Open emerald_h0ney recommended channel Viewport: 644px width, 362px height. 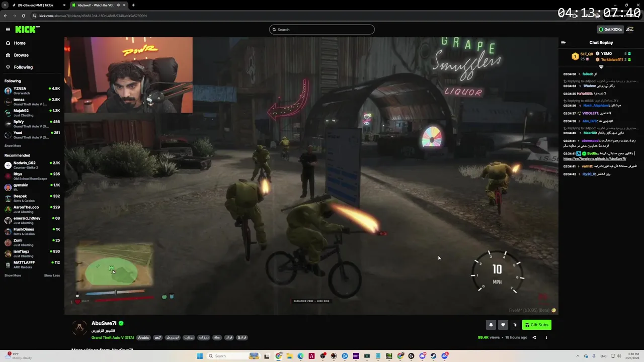point(32,220)
